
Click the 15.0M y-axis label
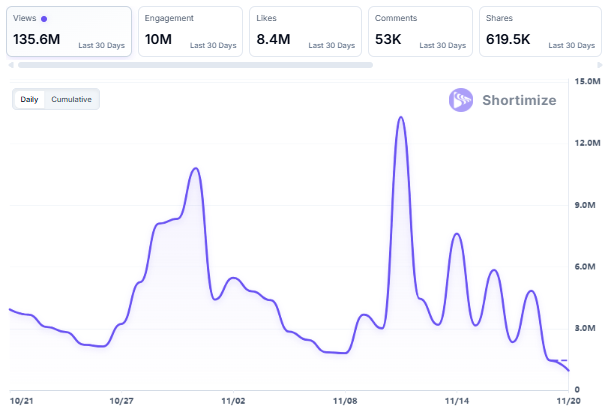tap(587, 81)
